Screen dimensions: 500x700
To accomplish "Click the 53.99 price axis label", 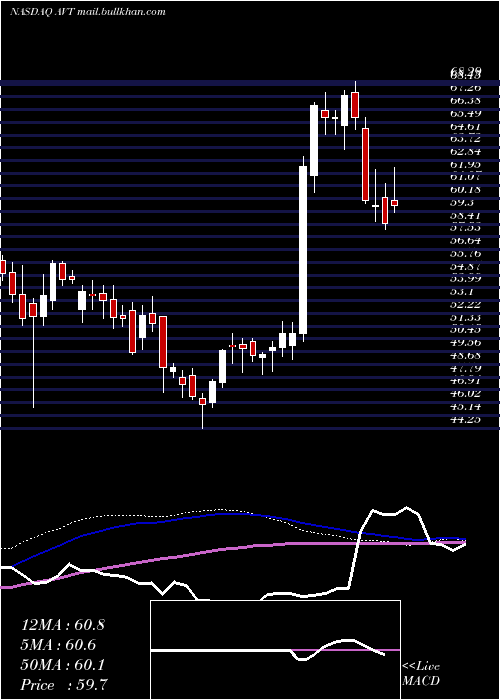I will (x=466, y=279).
